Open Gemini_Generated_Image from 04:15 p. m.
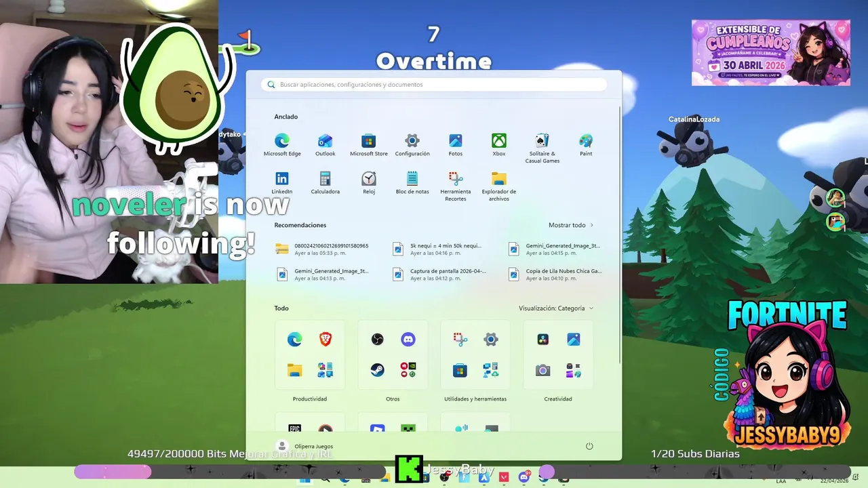The image size is (868, 488). pos(555,249)
